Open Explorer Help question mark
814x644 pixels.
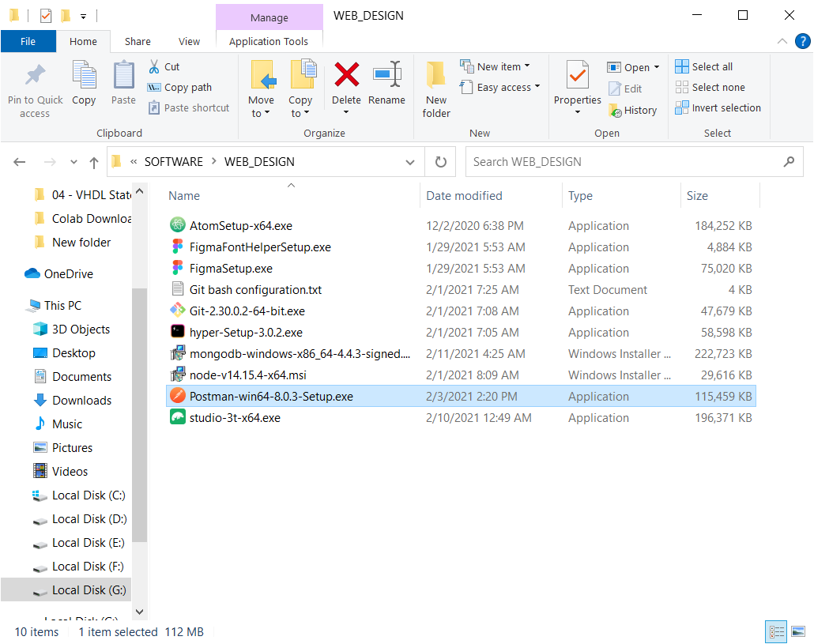(x=803, y=41)
